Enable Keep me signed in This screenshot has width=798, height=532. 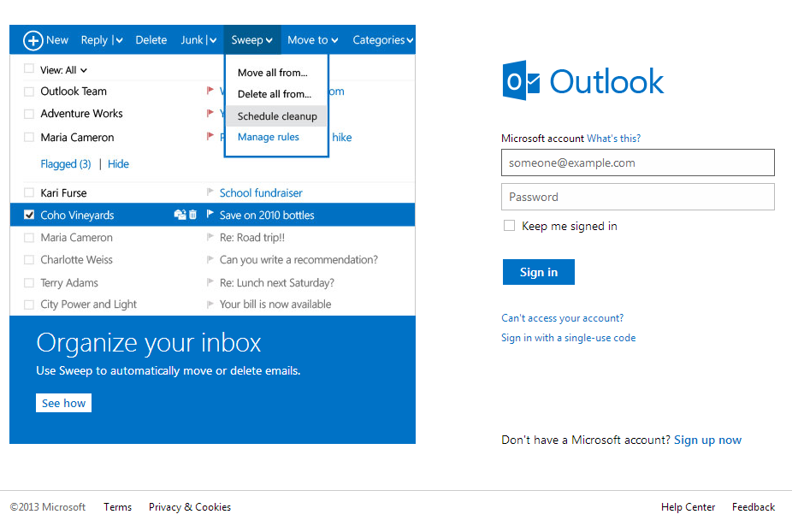509,225
